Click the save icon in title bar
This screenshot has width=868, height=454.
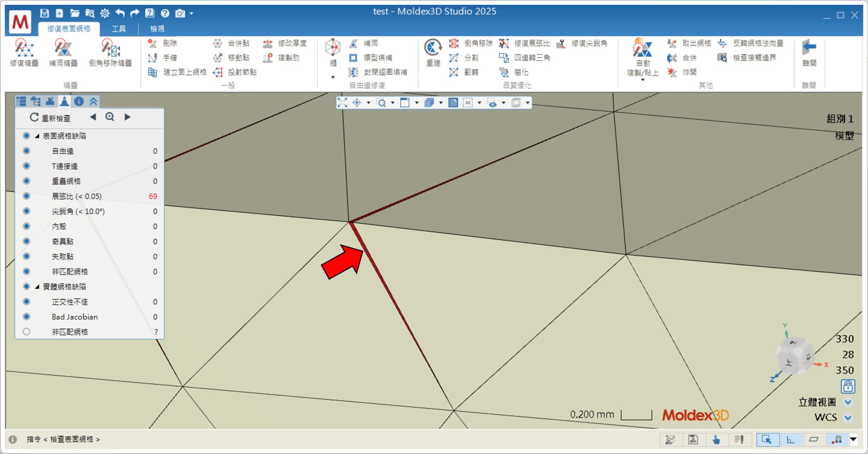point(44,13)
